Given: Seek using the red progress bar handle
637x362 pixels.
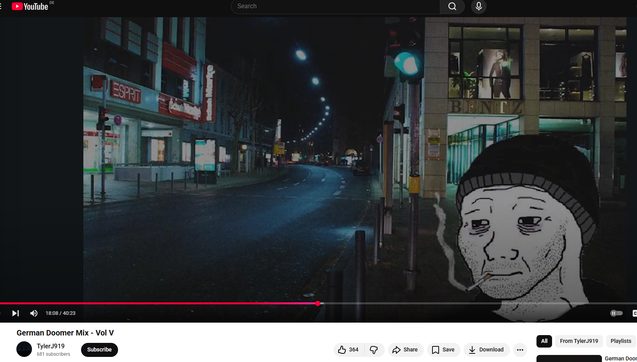Looking at the screenshot, I should pyautogui.click(x=318, y=303).
